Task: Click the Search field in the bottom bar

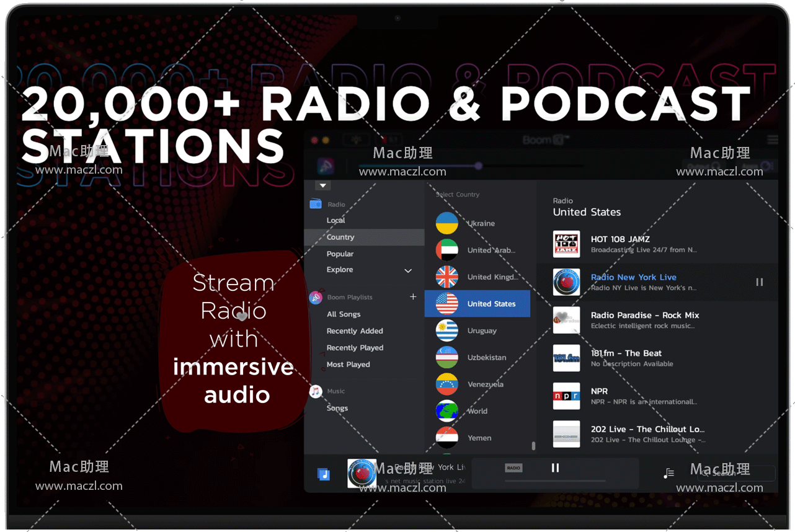Action: (738, 473)
